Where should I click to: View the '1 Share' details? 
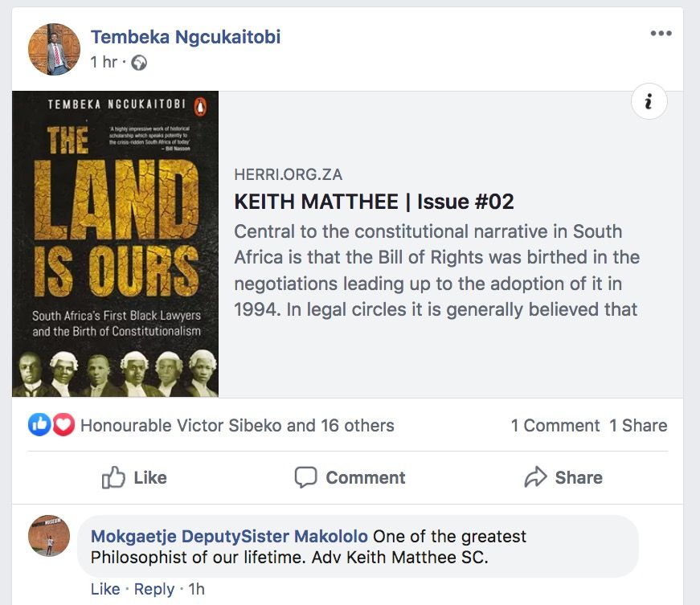coord(638,426)
